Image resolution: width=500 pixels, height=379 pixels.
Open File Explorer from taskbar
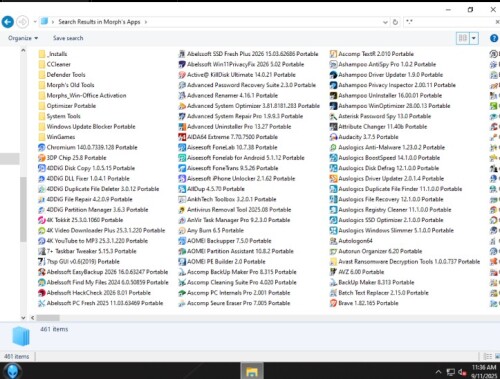pyautogui.click(x=252, y=371)
